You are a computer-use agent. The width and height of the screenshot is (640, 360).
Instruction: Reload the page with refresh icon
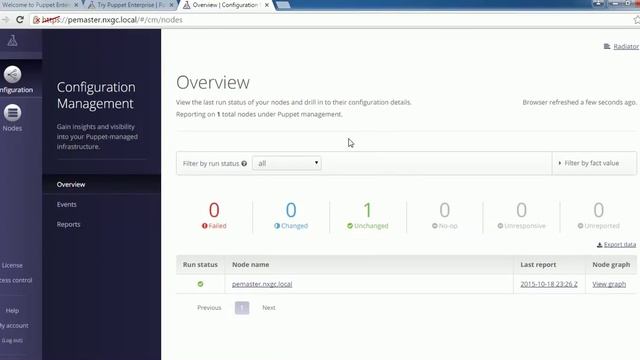point(20,20)
